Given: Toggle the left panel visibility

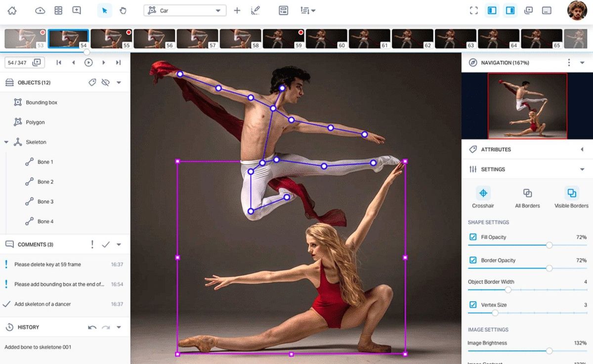Looking at the screenshot, I should pos(492,10).
